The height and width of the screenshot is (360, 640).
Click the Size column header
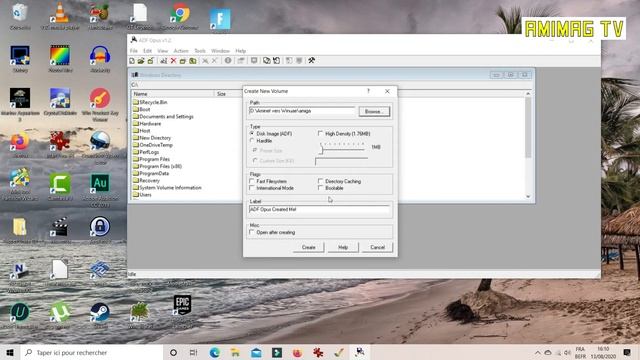228,94
